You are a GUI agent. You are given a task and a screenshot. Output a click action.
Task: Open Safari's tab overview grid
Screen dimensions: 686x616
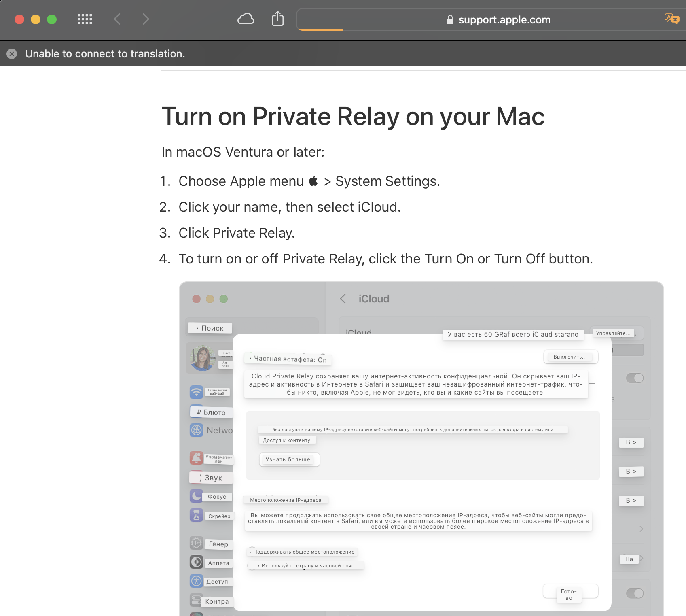(x=85, y=19)
